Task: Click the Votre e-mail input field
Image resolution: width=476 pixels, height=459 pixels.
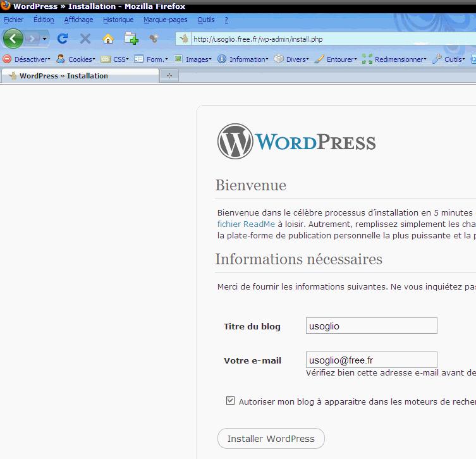Action: tap(372, 360)
